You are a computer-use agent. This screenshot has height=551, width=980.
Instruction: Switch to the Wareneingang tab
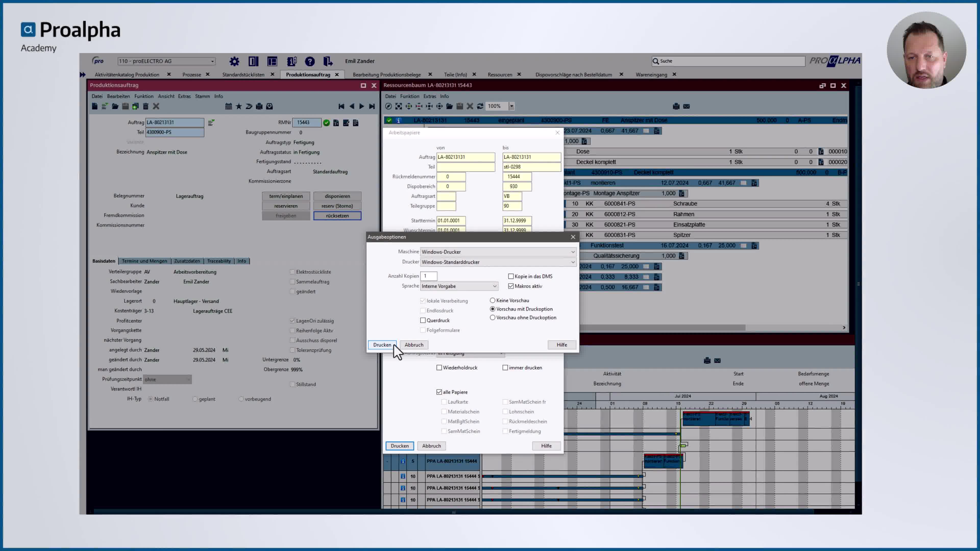651,75
